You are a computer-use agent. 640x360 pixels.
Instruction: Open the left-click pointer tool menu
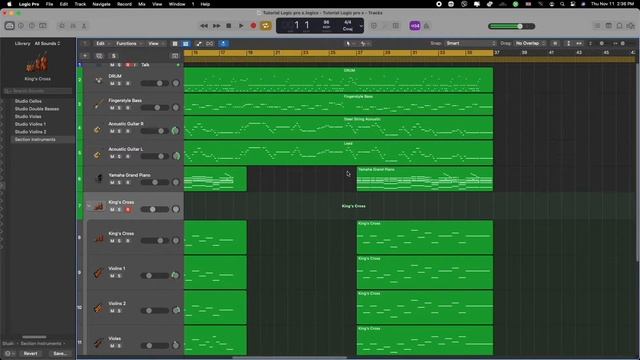(349, 44)
